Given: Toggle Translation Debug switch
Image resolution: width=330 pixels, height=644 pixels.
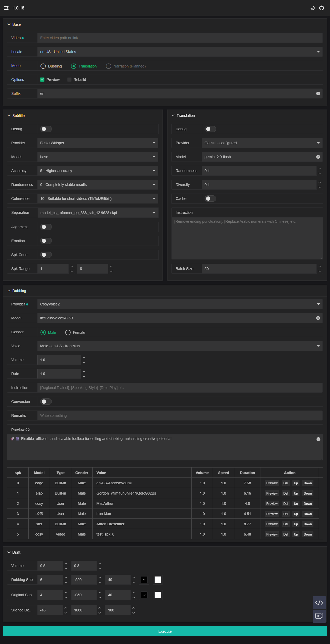Looking at the screenshot, I should [210, 129].
